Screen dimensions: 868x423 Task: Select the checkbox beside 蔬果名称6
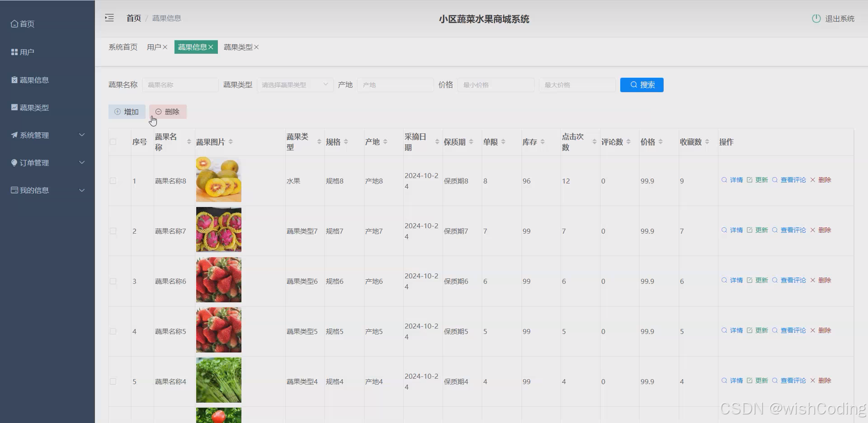coord(113,281)
